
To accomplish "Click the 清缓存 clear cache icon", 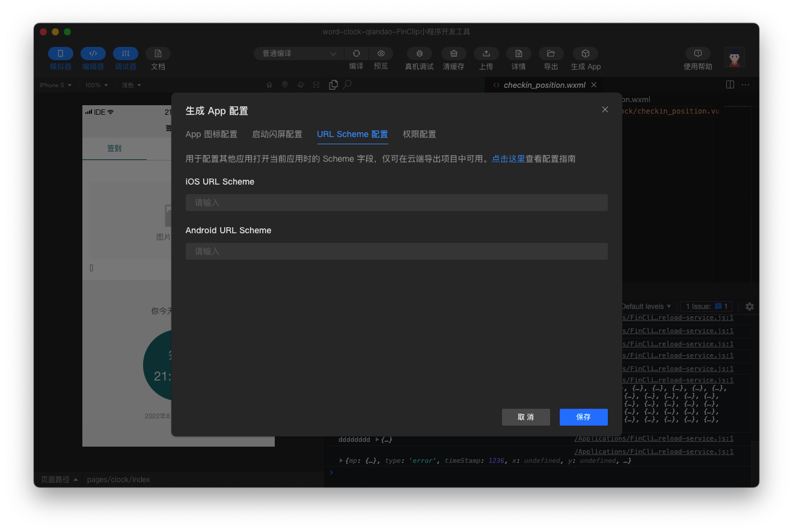I will point(454,54).
